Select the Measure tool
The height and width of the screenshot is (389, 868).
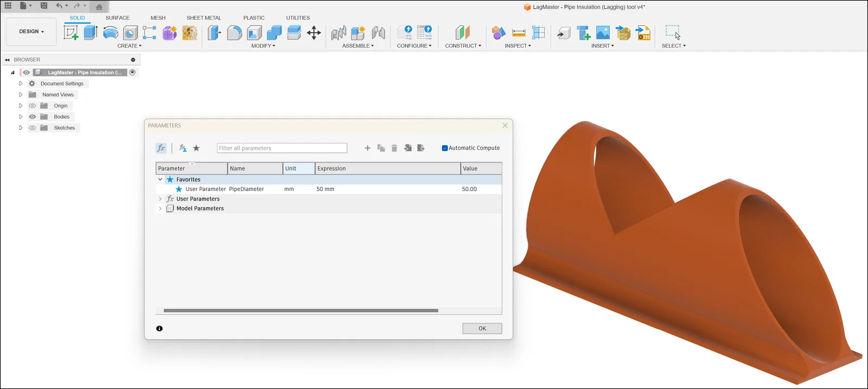[x=519, y=33]
